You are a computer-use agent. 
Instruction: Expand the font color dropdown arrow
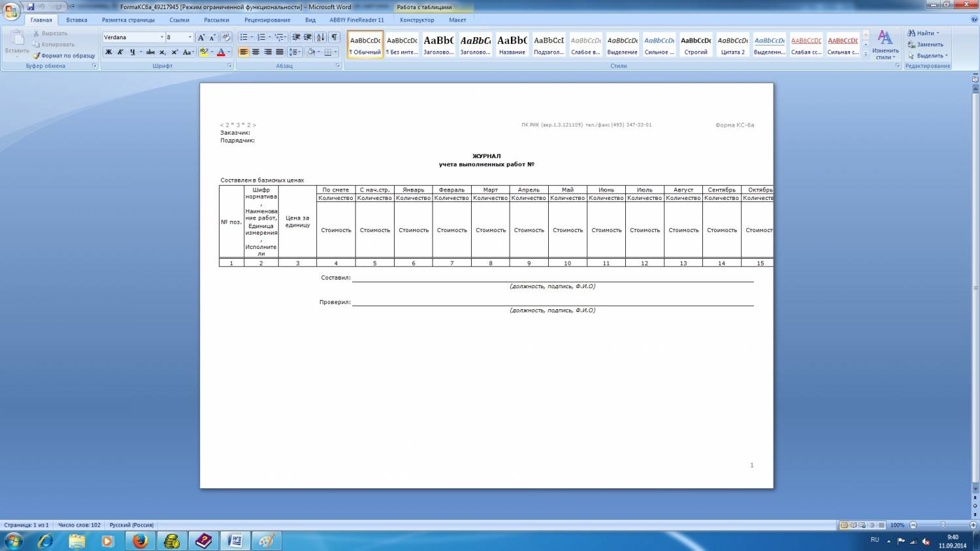pos(229,52)
